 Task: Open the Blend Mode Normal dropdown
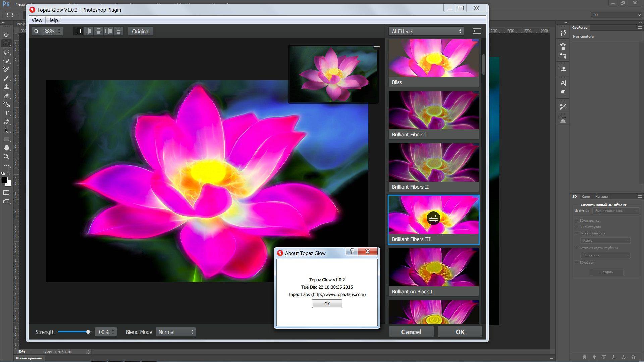(176, 332)
